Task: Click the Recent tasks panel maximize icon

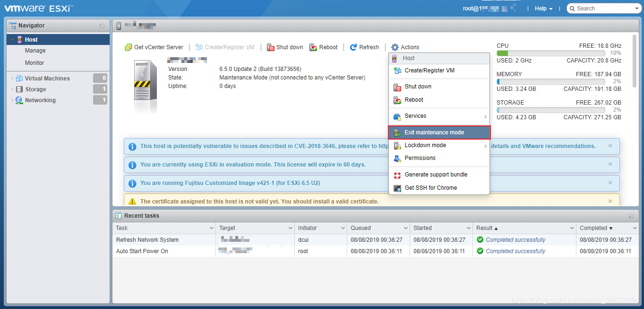Action: click(631, 216)
